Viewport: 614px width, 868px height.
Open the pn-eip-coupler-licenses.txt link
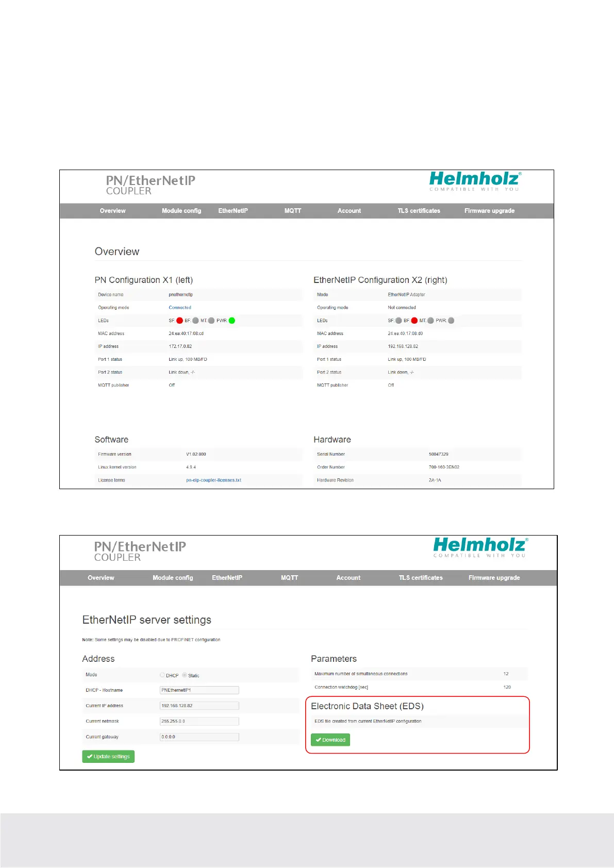[213, 480]
